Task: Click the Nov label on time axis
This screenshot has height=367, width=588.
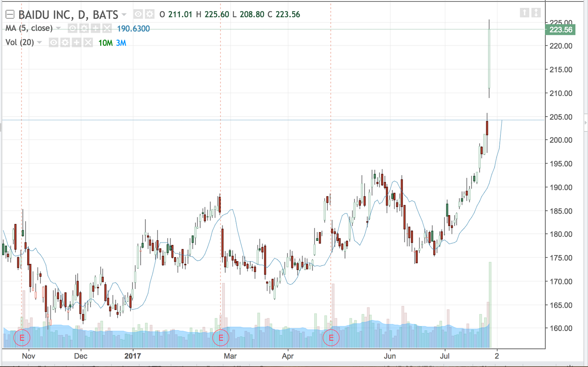Action: click(x=29, y=356)
